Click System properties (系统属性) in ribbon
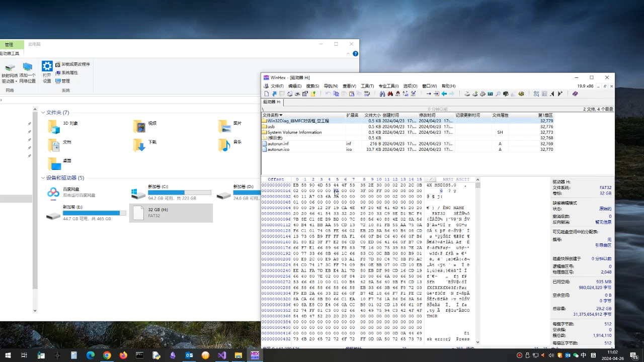644x362 pixels. (66, 72)
